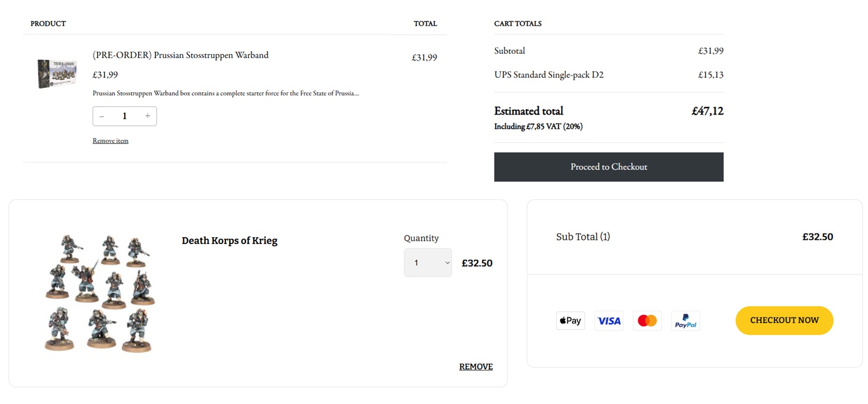Viewport: 868px width, 404px height.
Task: Pick the PayPal payment icon
Action: [x=686, y=321]
